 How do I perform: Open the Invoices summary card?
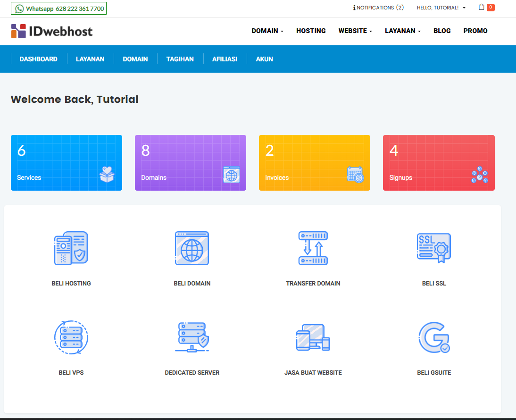point(314,163)
